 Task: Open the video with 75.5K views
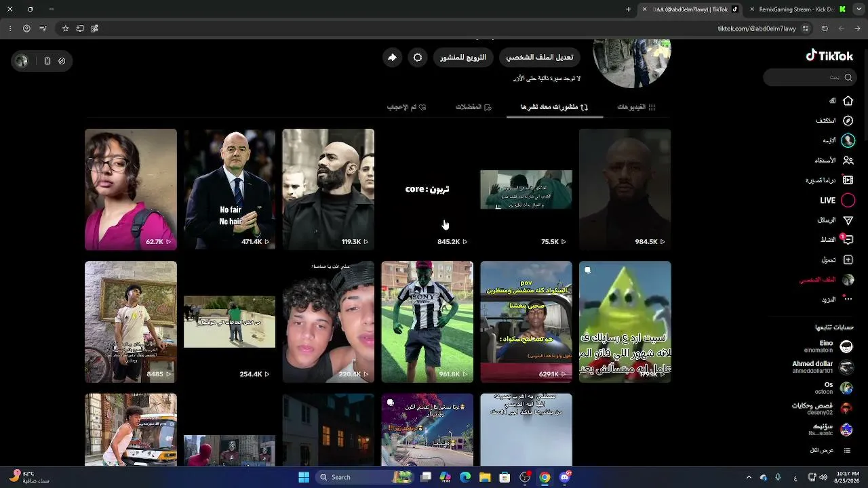tap(526, 189)
